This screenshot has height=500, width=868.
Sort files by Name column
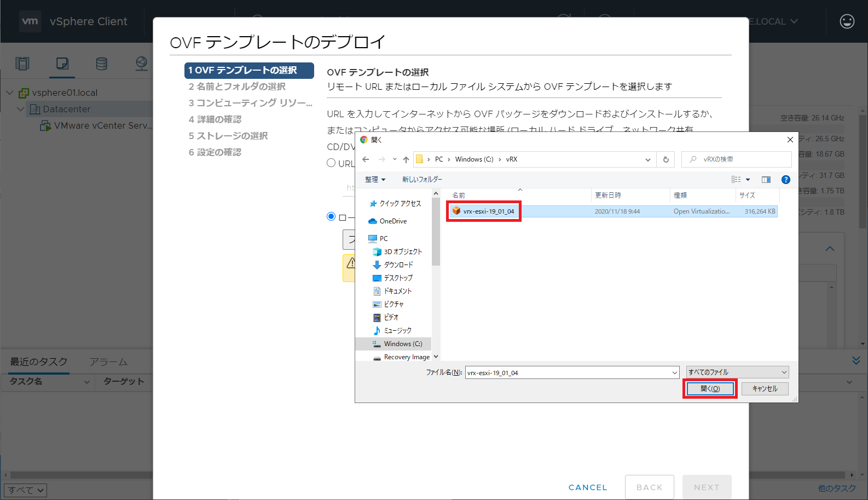pyautogui.click(x=459, y=196)
